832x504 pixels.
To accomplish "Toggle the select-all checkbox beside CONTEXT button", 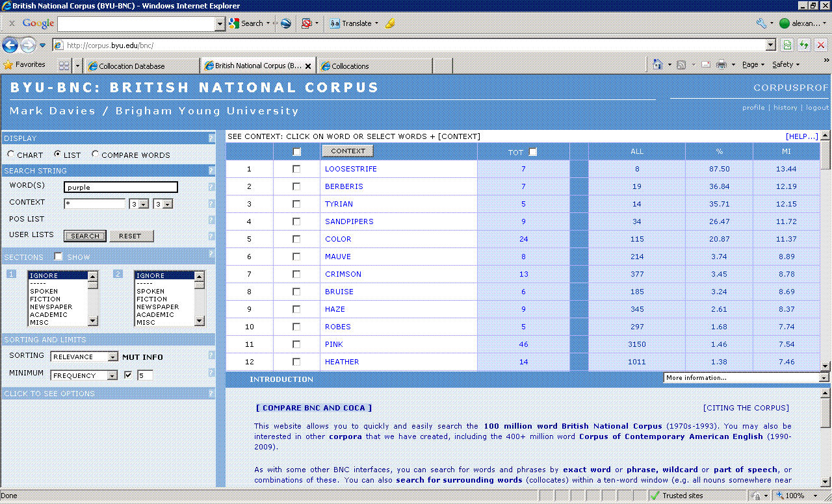I will click(x=297, y=152).
